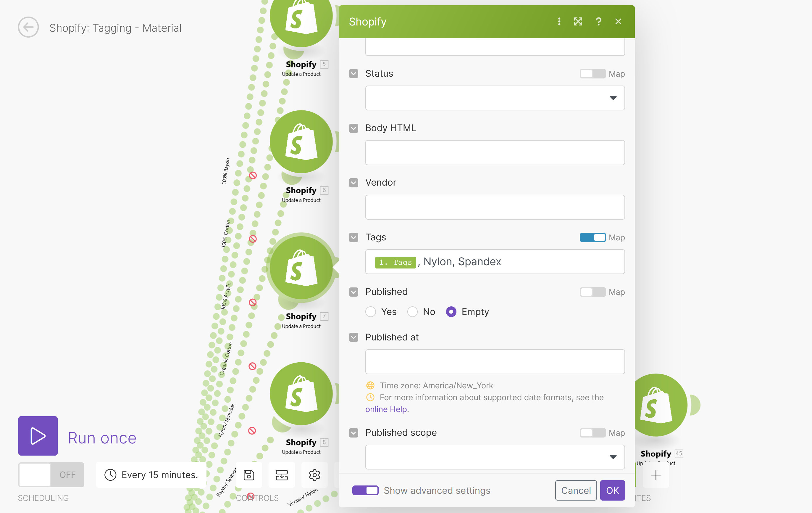
Task: Expand the Shopify dialog to fullscreen
Action: pos(578,22)
